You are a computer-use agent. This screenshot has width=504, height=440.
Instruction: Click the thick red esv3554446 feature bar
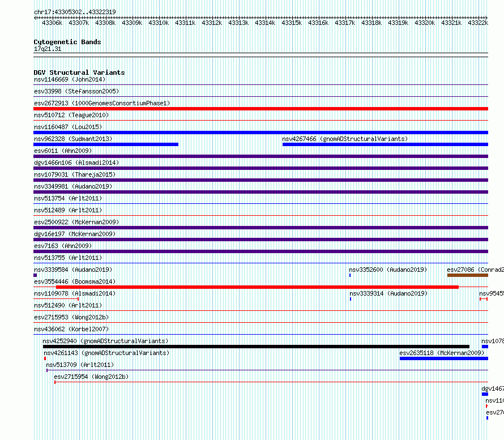(x=257, y=287)
